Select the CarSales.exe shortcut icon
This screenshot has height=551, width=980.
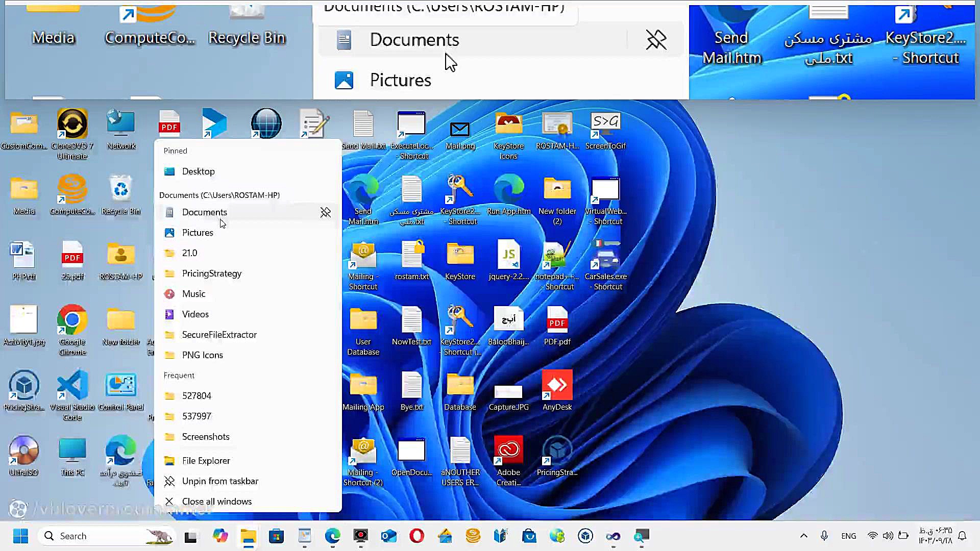coord(605,264)
